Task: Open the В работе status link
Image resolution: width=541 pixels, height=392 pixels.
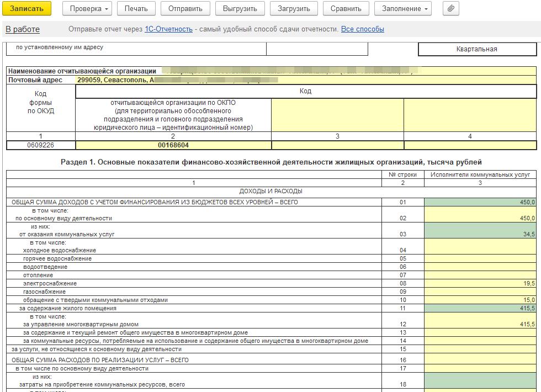Action: pos(23,29)
